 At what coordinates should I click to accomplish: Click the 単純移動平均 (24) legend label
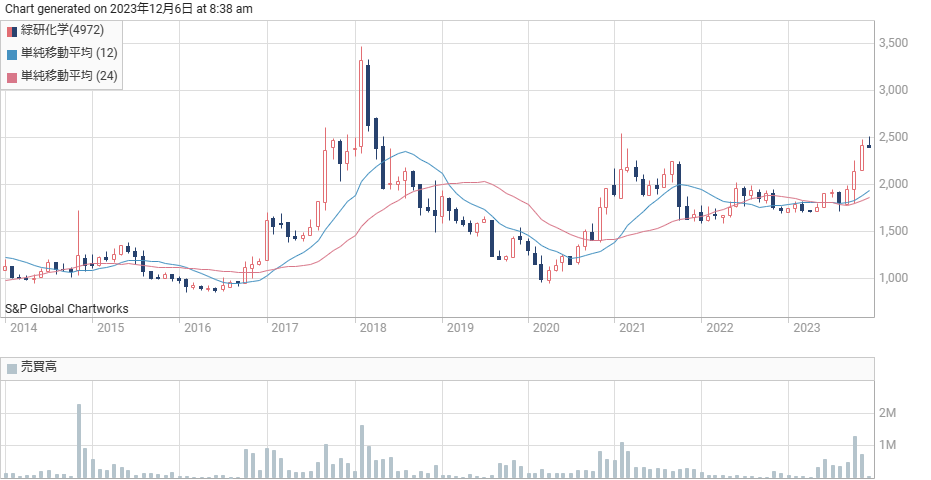(x=69, y=76)
